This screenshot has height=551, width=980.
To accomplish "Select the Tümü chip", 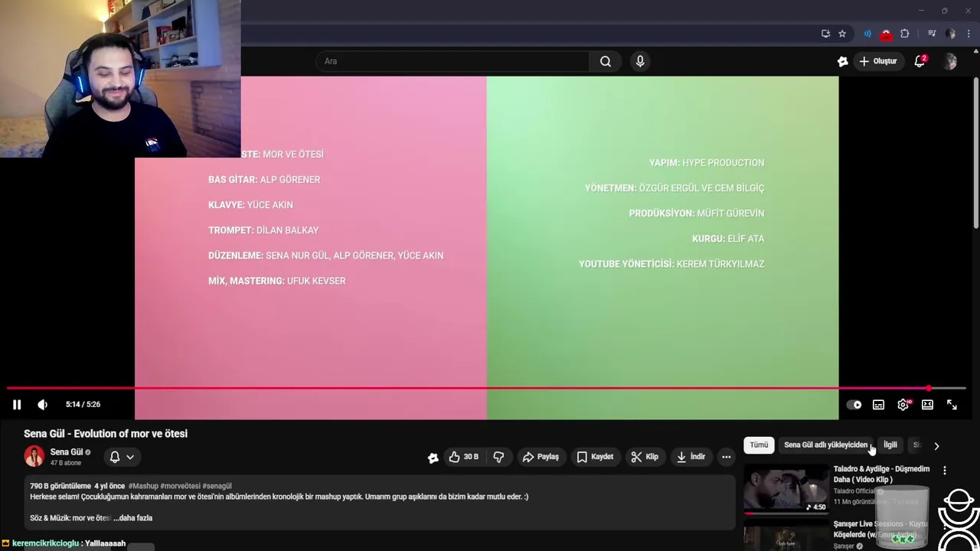I will 759,445.
